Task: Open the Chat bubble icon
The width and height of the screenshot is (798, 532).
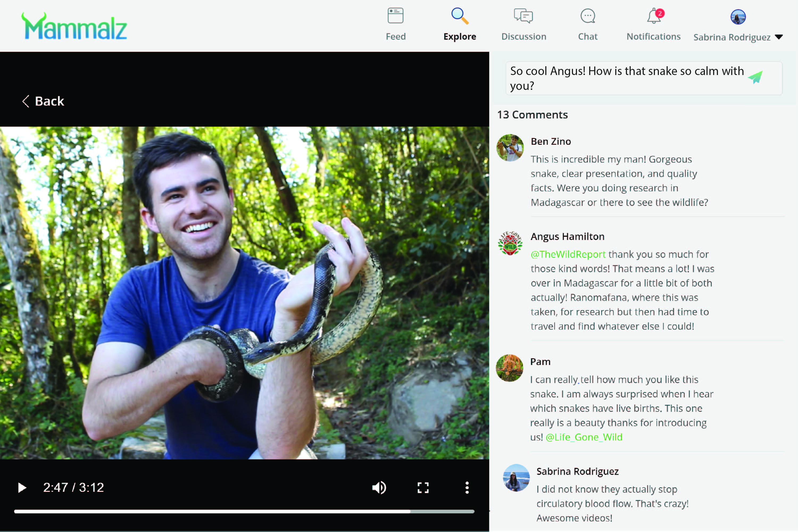Action: (588, 16)
